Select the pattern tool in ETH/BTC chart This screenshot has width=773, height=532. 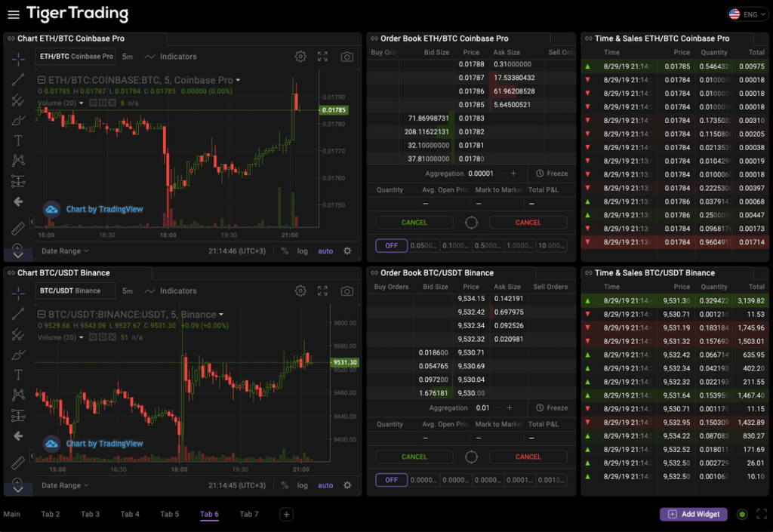point(18,160)
